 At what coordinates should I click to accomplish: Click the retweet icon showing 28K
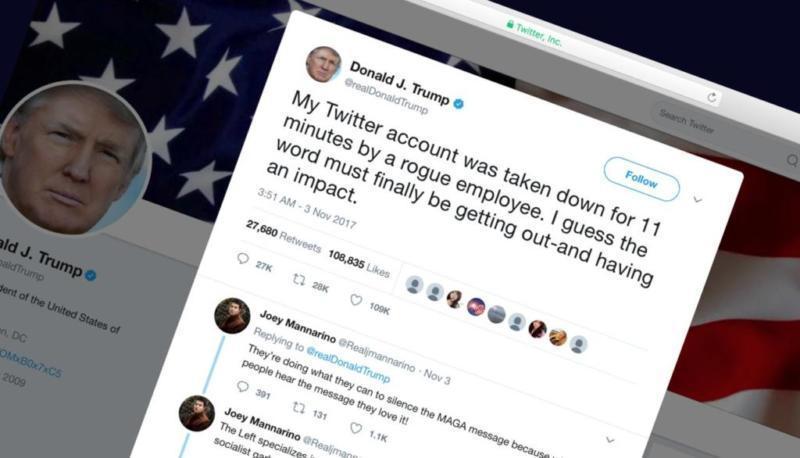coord(298,279)
